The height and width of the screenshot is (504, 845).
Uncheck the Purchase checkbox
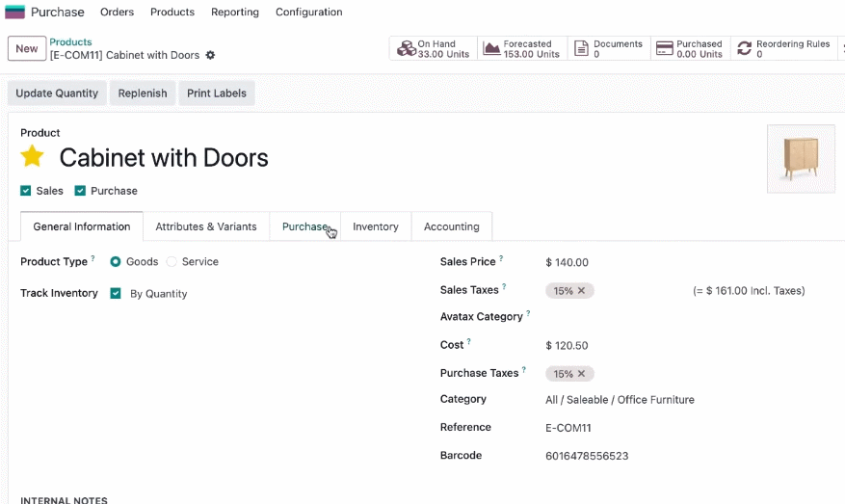tap(80, 191)
